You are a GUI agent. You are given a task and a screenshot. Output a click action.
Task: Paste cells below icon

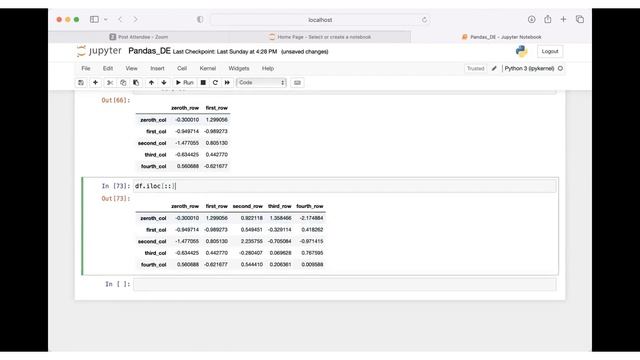(136, 82)
